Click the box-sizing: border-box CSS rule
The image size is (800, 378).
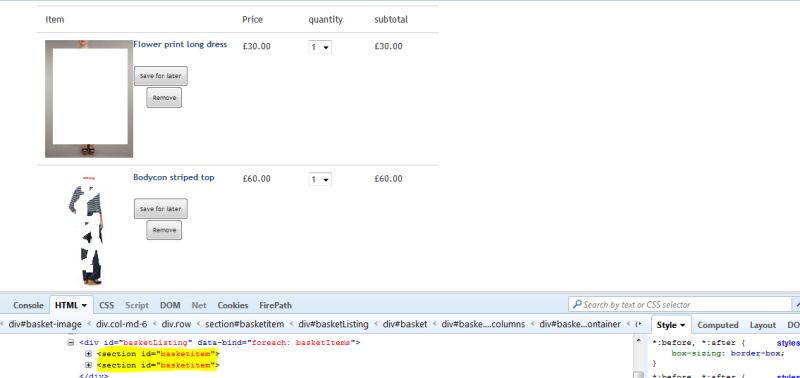point(728,353)
